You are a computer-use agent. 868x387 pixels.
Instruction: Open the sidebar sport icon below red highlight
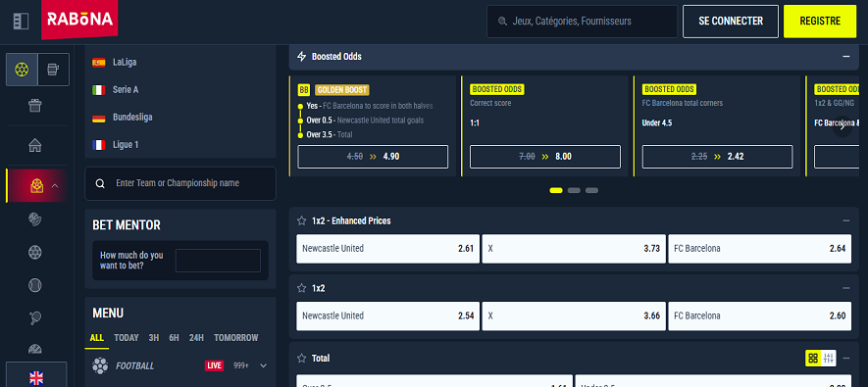pyautogui.click(x=35, y=219)
